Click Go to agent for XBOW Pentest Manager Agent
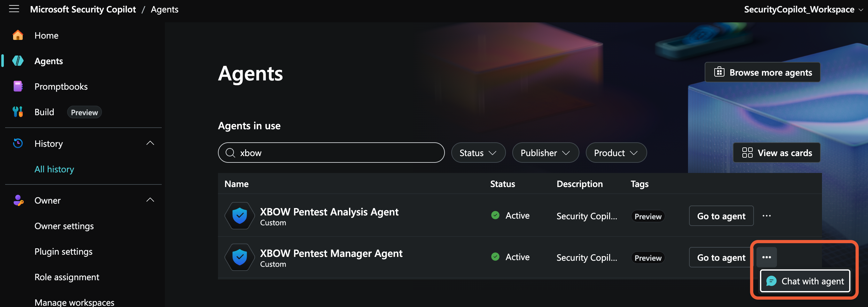This screenshot has height=307, width=868. (721, 257)
